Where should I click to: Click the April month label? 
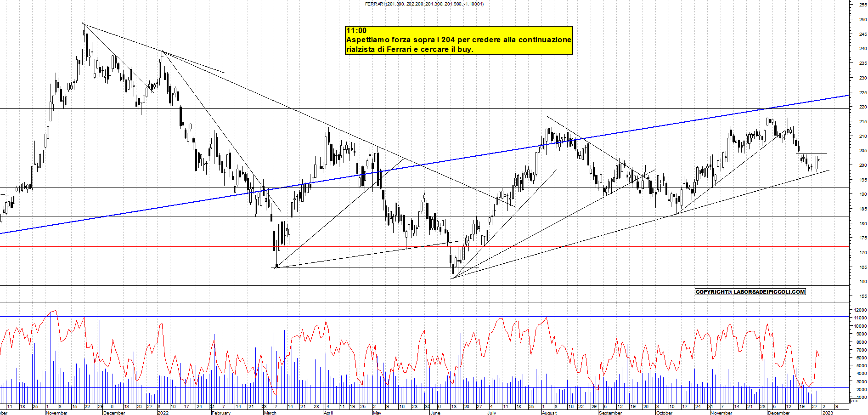tap(328, 413)
